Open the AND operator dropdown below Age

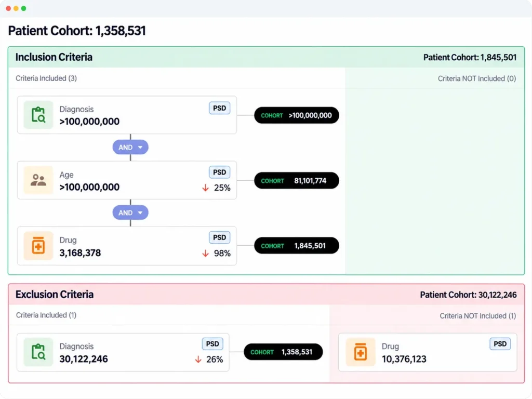[130, 212]
